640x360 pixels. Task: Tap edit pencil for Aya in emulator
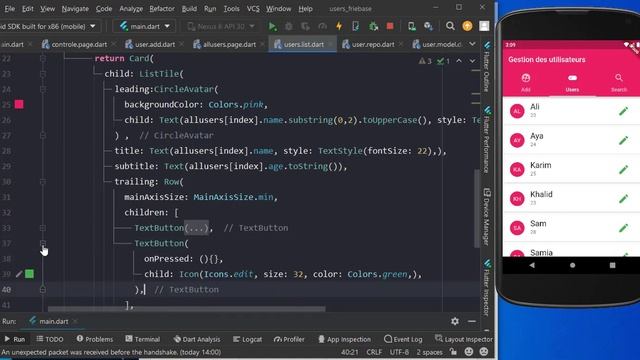[x=623, y=140]
